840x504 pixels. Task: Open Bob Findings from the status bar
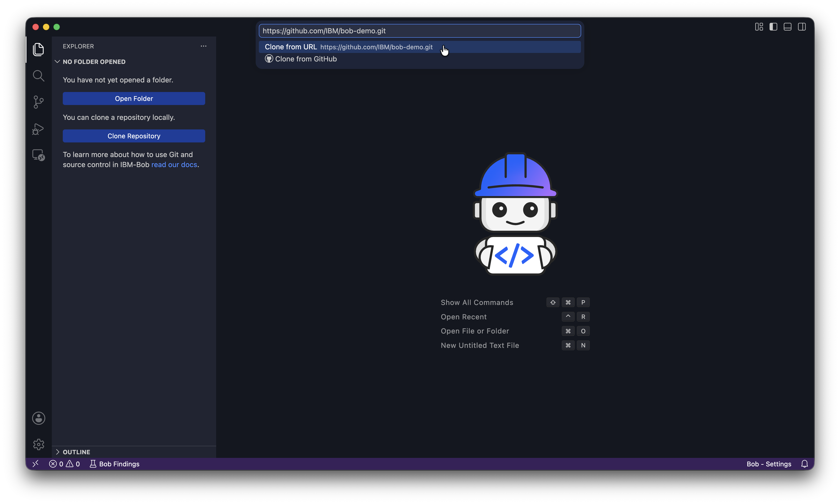pos(114,464)
